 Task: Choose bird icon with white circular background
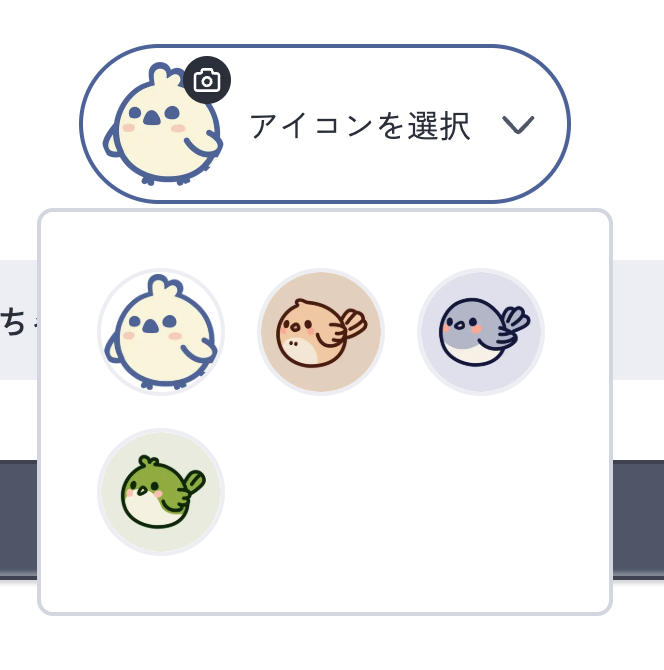pos(161,332)
